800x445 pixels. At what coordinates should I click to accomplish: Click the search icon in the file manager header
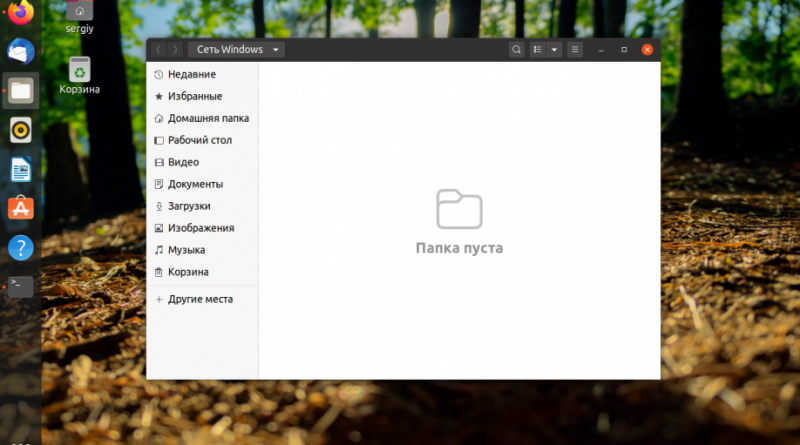516,49
